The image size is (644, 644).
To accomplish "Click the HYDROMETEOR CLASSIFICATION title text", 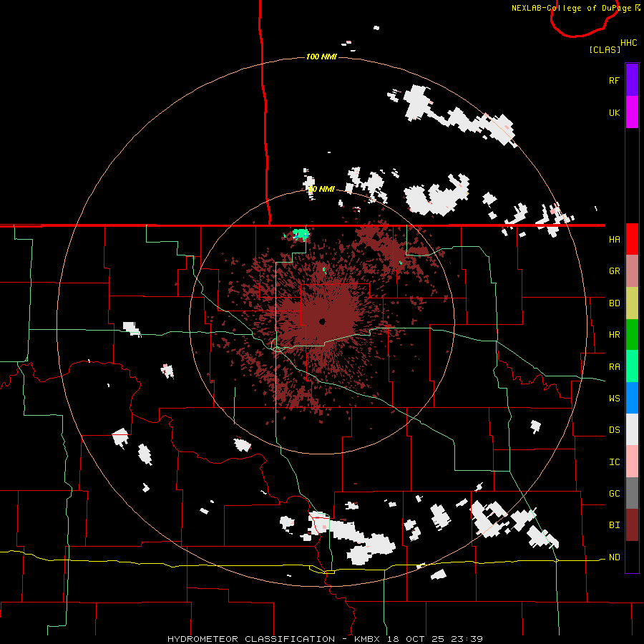I will click(x=251, y=639).
